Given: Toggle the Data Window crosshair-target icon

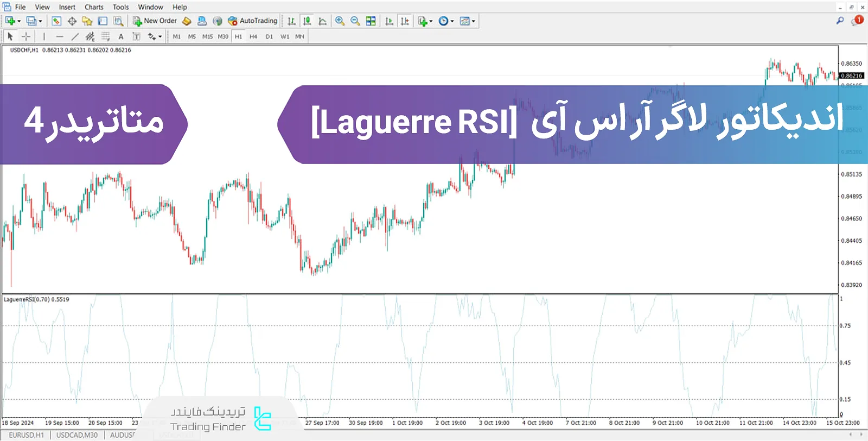Looking at the screenshot, I should click(72, 21).
